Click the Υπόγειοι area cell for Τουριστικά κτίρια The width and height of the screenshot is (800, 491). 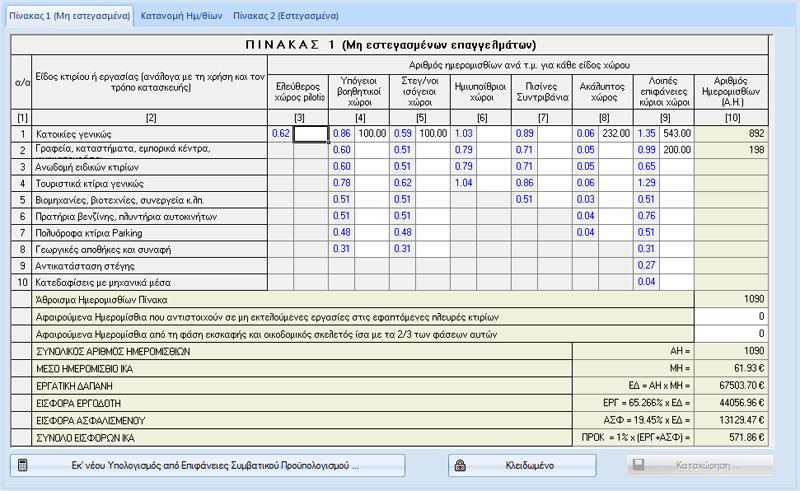[x=373, y=184]
